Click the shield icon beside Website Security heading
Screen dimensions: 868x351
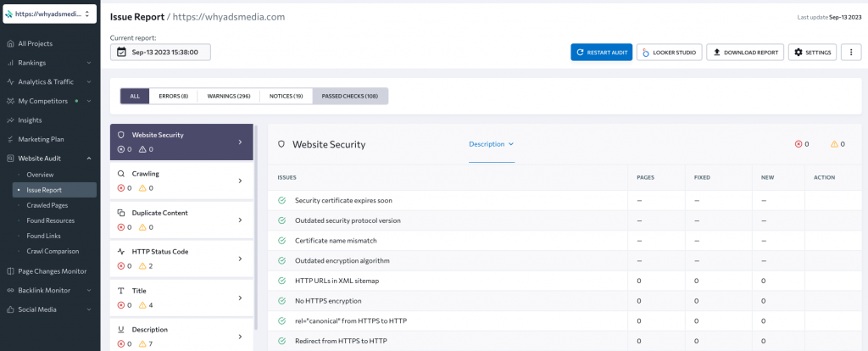click(281, 144)
